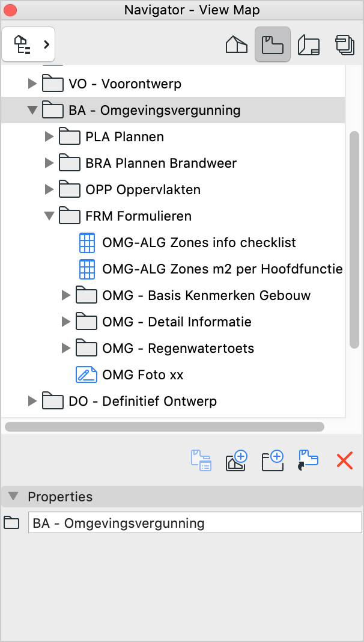364x642 pixels.
Task: Collapse the FRM Formulieren folder arrow
Action: (49, 216)
